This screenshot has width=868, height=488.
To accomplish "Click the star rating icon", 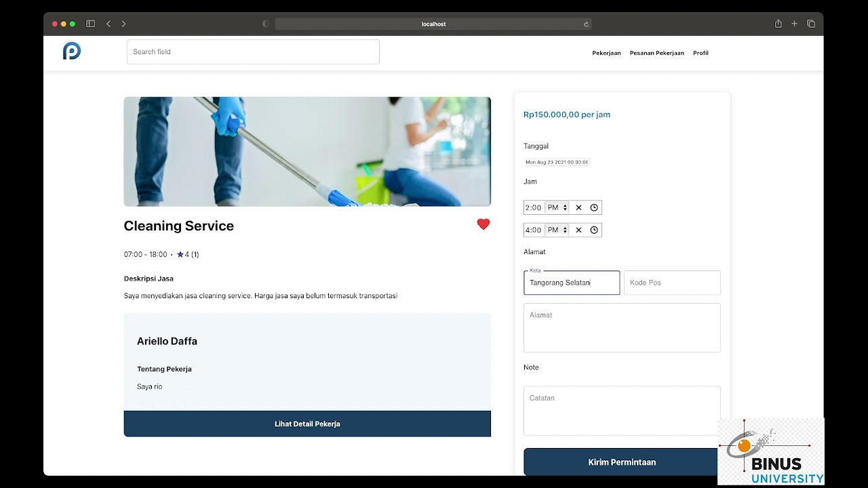I will (180, 254).
